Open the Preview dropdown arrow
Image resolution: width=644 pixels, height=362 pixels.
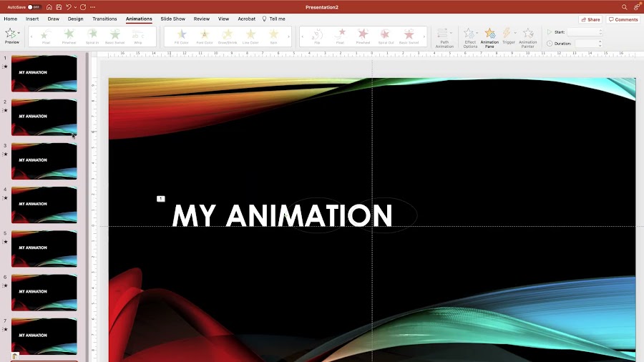click(x=19, y=33)
